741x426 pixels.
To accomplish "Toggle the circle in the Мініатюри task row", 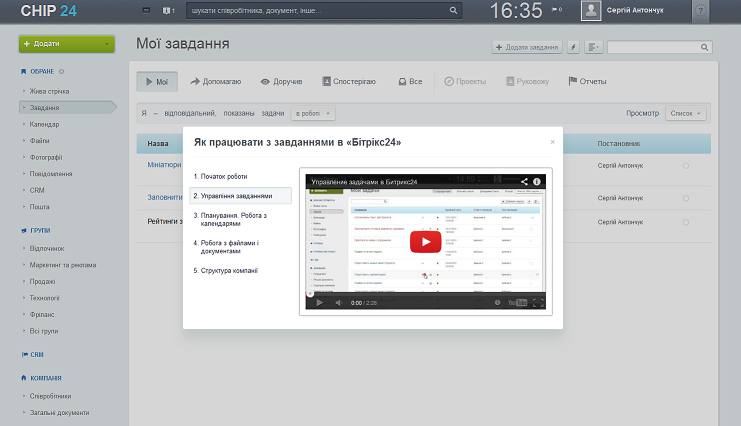I will (686, 166).
